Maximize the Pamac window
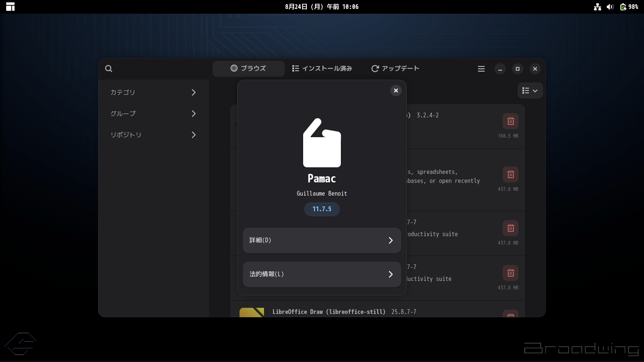The width and height of the screenshot is (644, 362). pyautogui.click(x=518, y=69)
